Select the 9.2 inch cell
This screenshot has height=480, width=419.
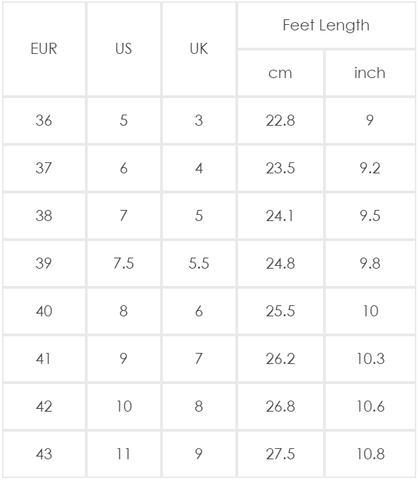point(370,168)
